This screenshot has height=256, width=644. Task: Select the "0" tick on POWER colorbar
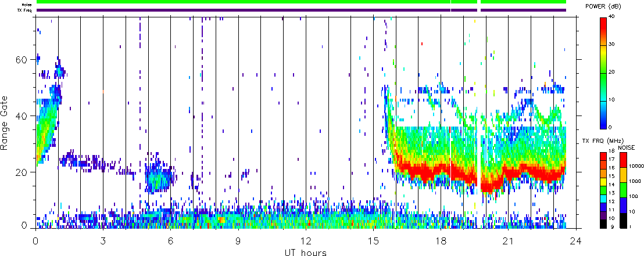pos(610,127)
